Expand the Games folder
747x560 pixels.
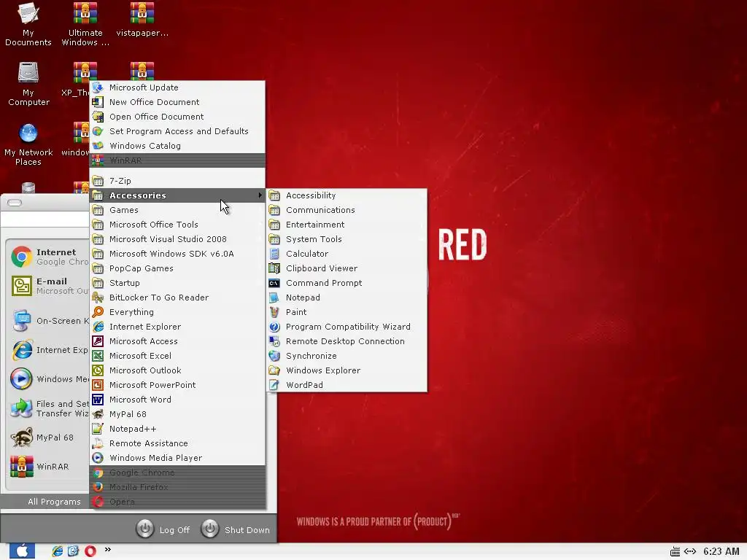tap(177, 210)
